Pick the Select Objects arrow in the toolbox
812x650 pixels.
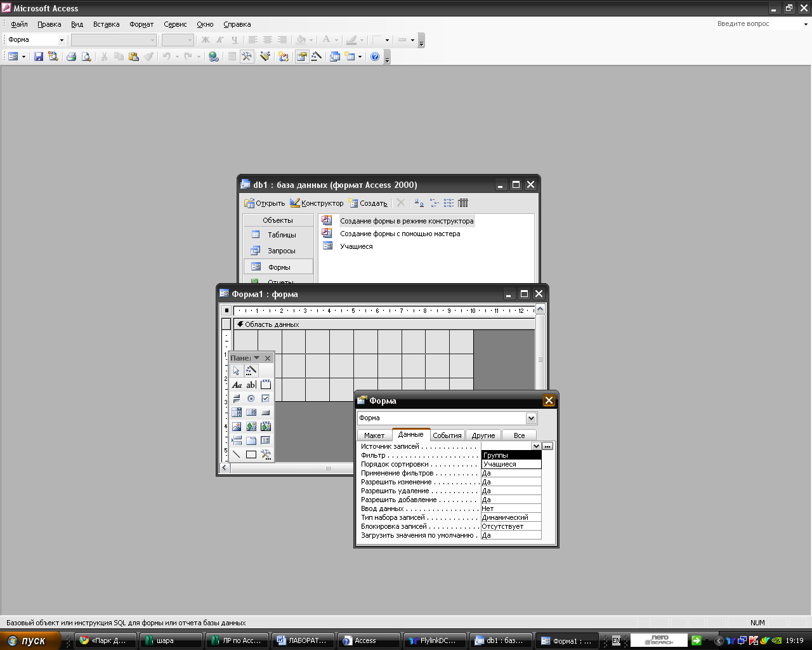(x=237, y=371)
